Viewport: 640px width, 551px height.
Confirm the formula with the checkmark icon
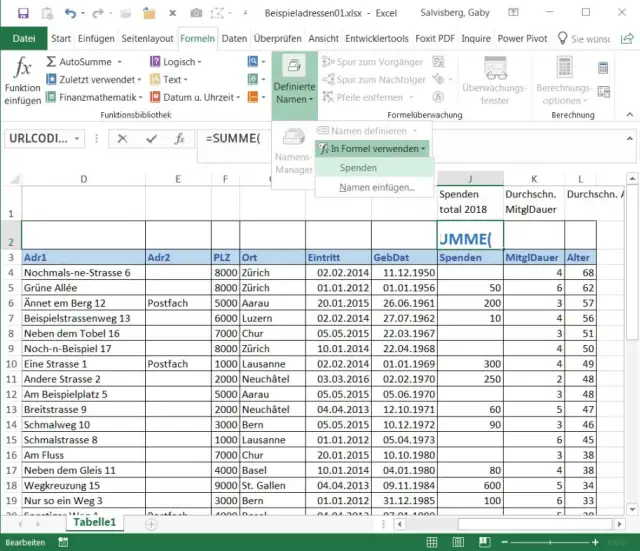149,139
